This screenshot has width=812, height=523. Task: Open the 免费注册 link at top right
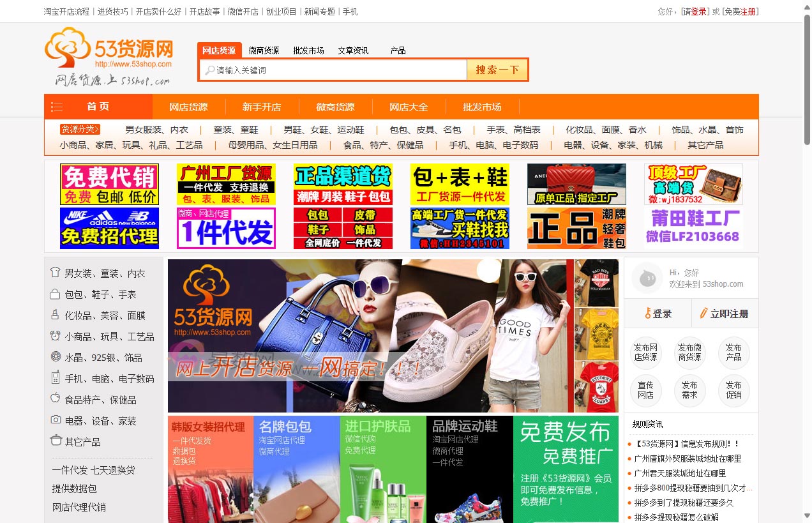[x=741, y=11]
